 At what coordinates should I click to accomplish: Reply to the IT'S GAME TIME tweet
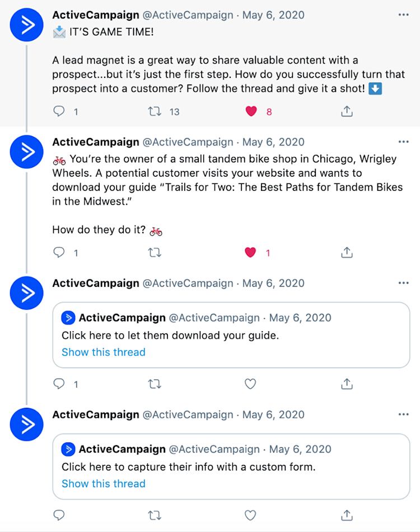pyautogui.click(x=59, y=111)
